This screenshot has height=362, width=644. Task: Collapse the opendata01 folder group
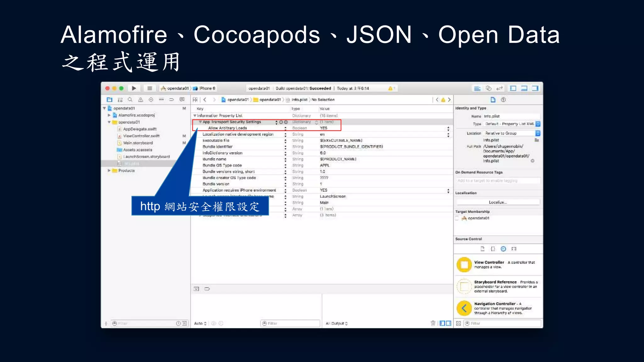109,122
